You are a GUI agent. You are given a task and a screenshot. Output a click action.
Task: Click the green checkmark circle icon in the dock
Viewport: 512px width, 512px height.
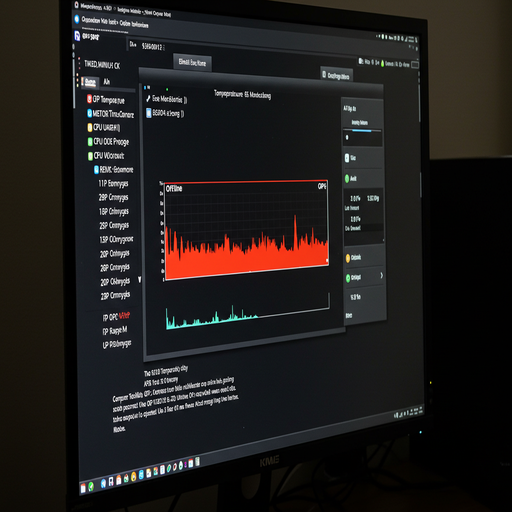point(91,487)
